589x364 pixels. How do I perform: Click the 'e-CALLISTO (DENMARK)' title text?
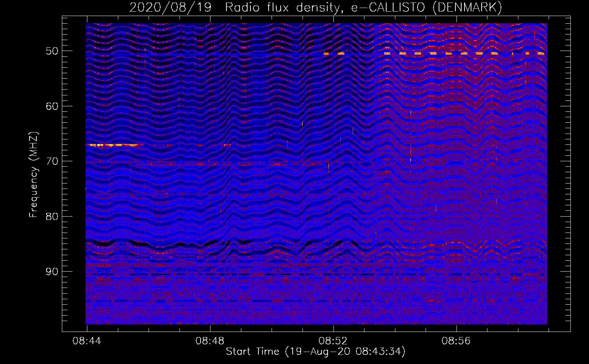(426, 8)
